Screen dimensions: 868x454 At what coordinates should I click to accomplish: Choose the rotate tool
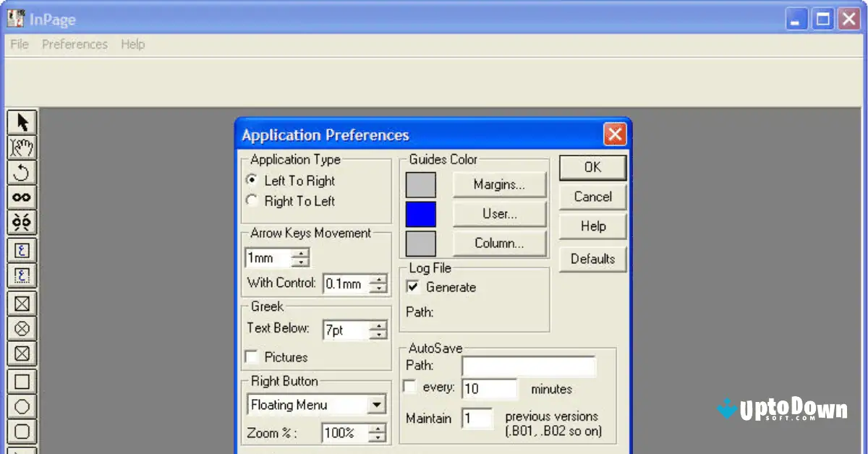[22, 172]
